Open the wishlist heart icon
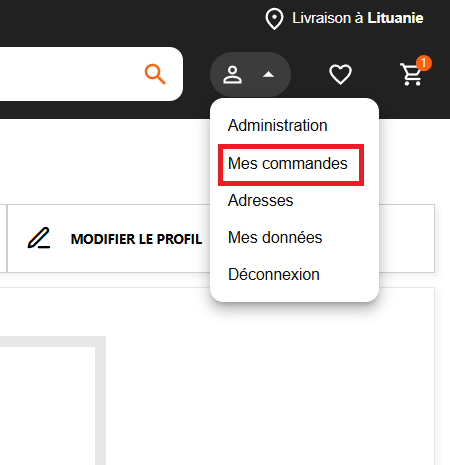The image size is (450, 465). coord(340,74)
